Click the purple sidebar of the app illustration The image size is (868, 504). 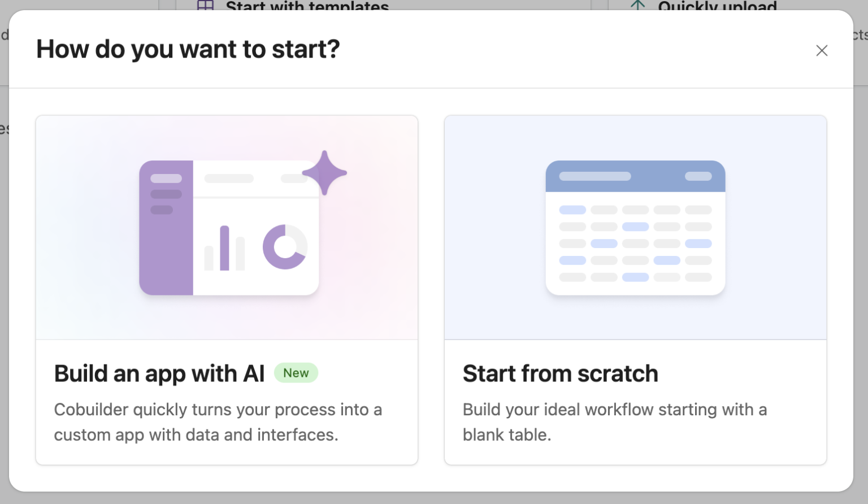166,228
